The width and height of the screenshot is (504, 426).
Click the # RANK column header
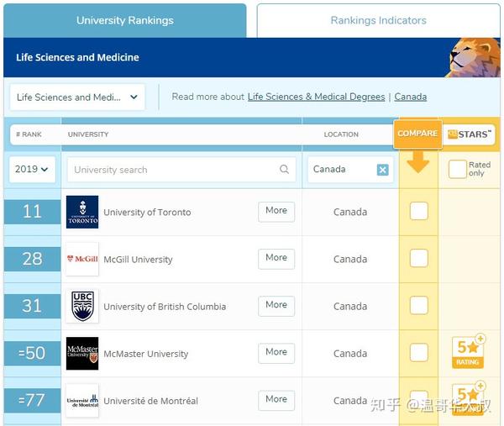point(29,134)
